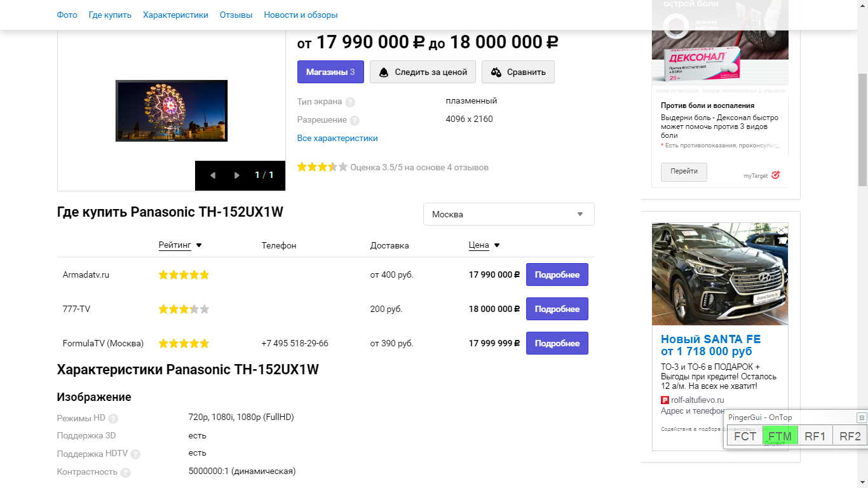Image resolution: width=868 pixels, height=488 pixels.
Task: Click price 17 990 000 ₽ for Armadatv.ru
Action: click(x=494, y=274)
